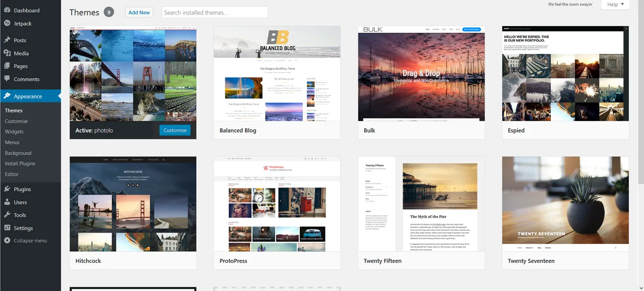
Task: Open the Editor submenu link
Action: pos(12,174)
